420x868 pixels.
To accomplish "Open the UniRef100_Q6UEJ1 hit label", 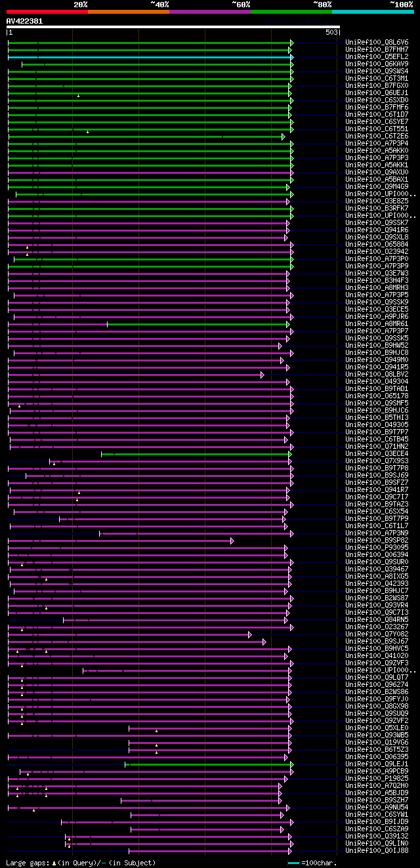I will [377, 93].
